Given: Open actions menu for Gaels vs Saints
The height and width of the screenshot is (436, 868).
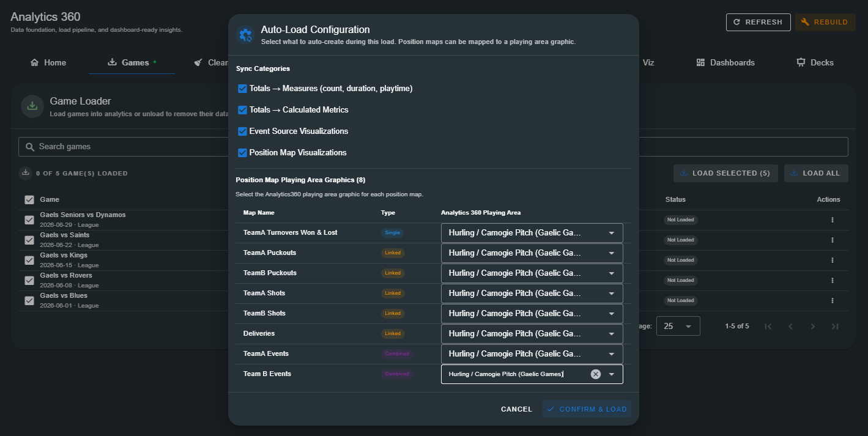Looking at the screenshot, I should tap(833, 240).
